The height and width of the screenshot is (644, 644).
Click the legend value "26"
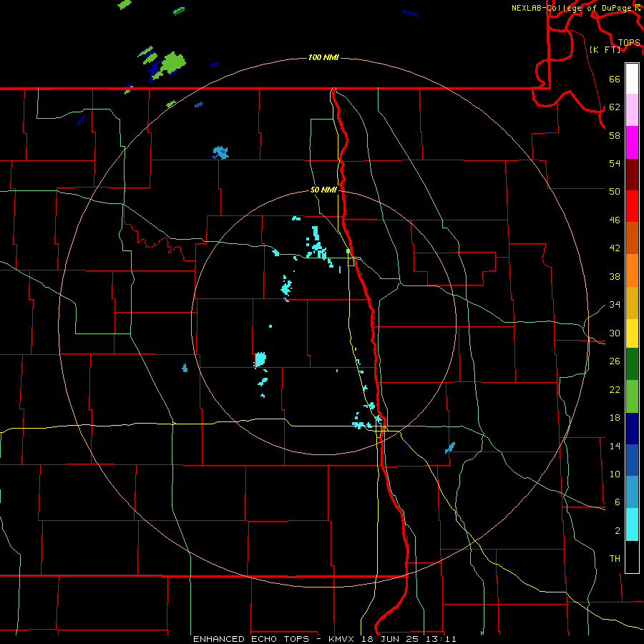(x=615, y=361)
